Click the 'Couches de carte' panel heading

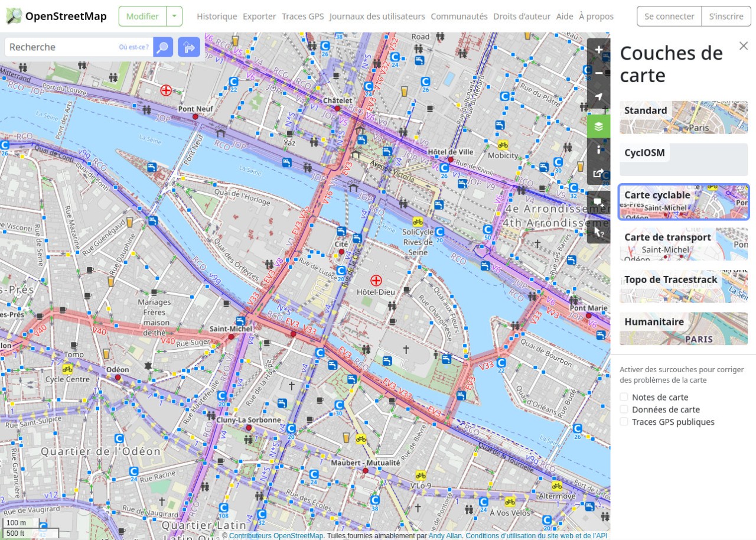coord(672,64)
